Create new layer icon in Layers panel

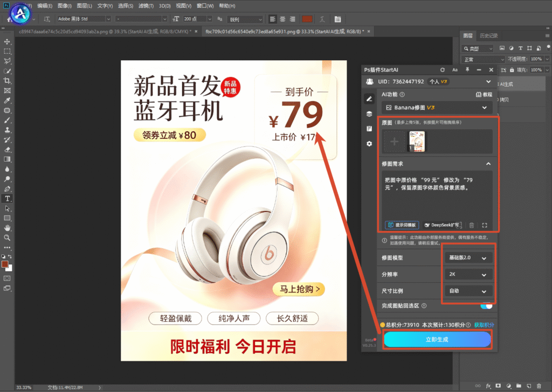click(x=529, y=386)
